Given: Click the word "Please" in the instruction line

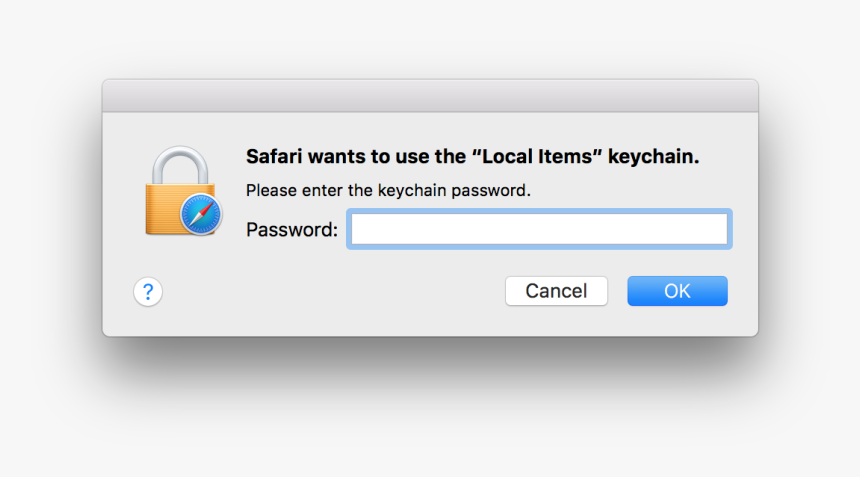Looking at the screenshot, I should coord(271,191).
